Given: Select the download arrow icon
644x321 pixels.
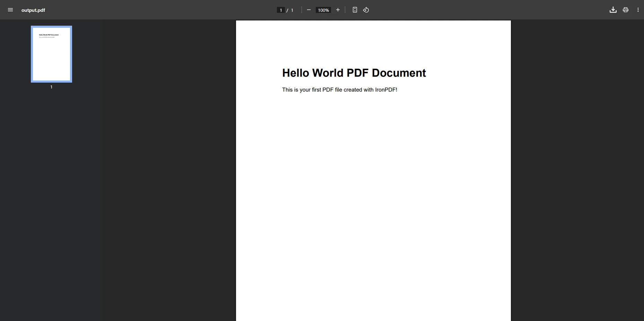Looking at the screenshot, I should [613, 10].
